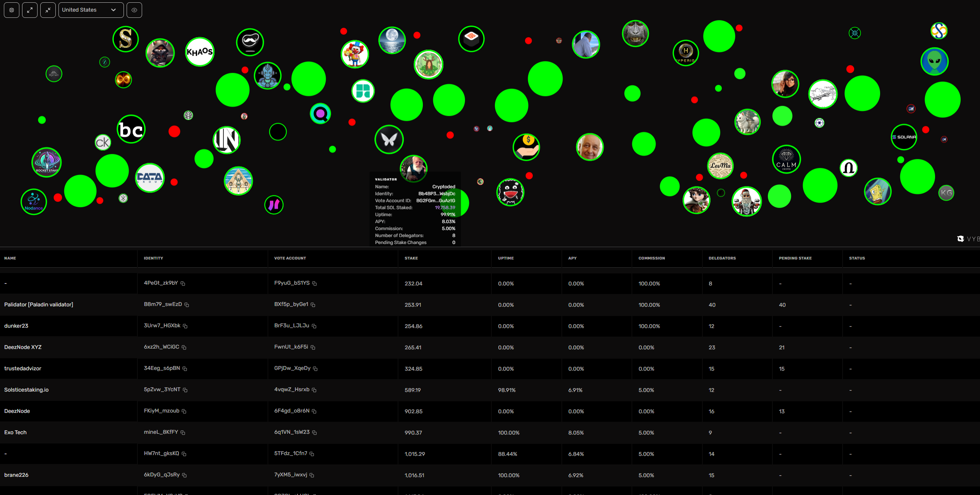Click the expand arrows button
Screen dimensions: 980x495
pos(30,10)
